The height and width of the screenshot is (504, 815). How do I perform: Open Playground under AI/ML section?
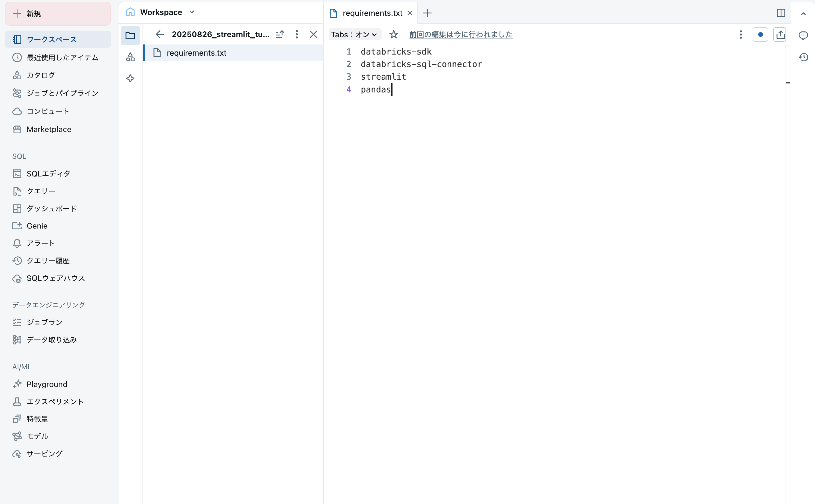[x=47, y=384]
